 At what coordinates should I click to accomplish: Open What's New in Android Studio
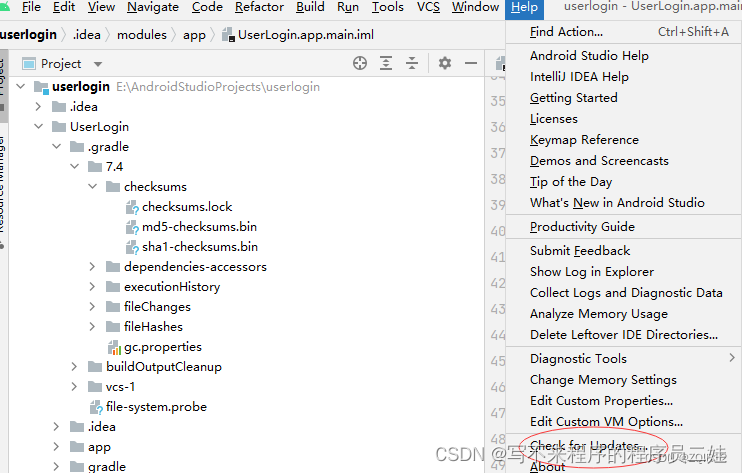[x=624, y=202]
